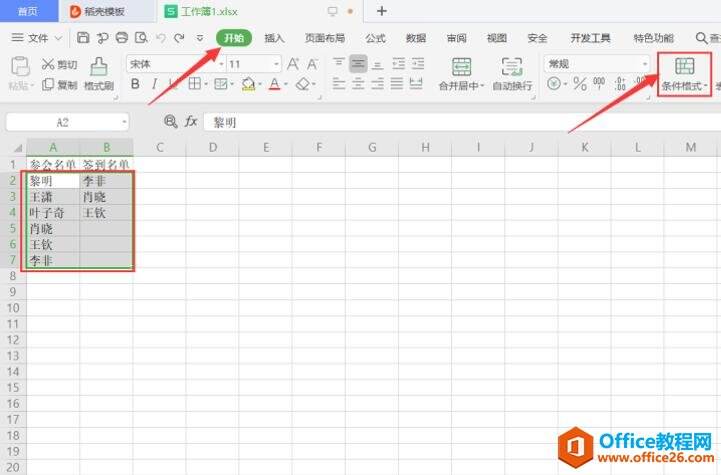Image resolution: width=721 pixels, height=475 pixels.
Task: Click the 首页 home page tab button
Action: pyautogui.click(x=28, y=11)
